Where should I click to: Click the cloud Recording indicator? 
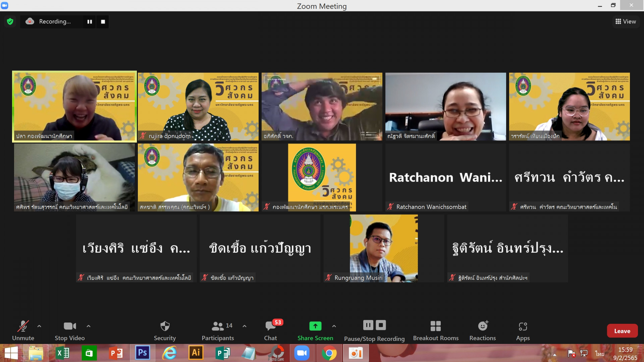(30, 21)
